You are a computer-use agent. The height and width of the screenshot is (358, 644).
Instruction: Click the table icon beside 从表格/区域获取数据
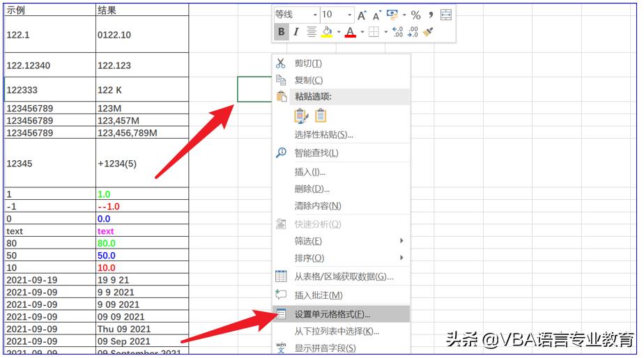[x=281, y=277]
